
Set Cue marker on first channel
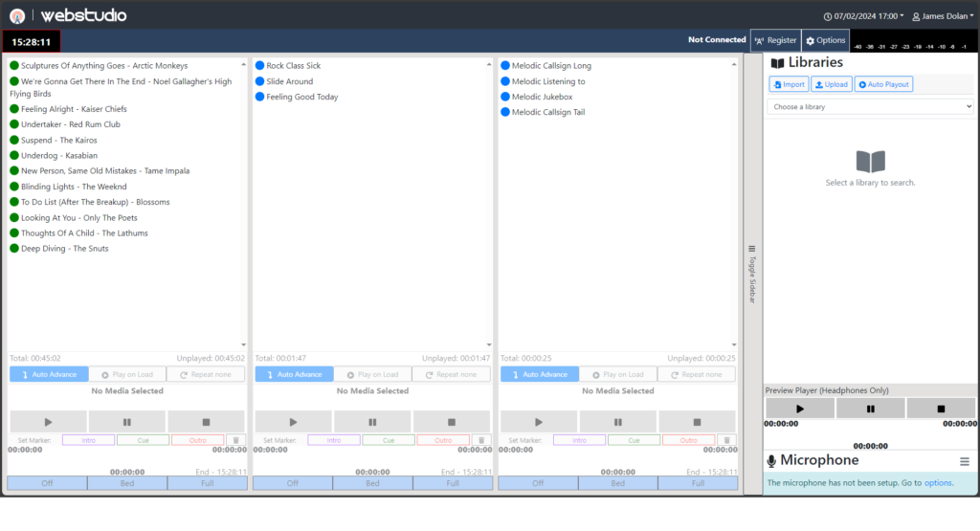pos(144,440)
